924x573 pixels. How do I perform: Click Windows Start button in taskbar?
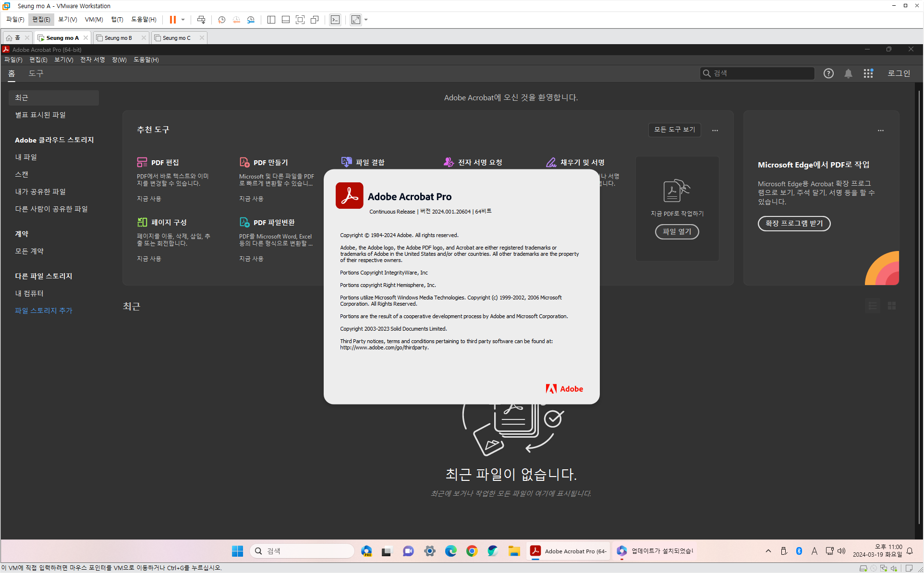click(237, 551)
